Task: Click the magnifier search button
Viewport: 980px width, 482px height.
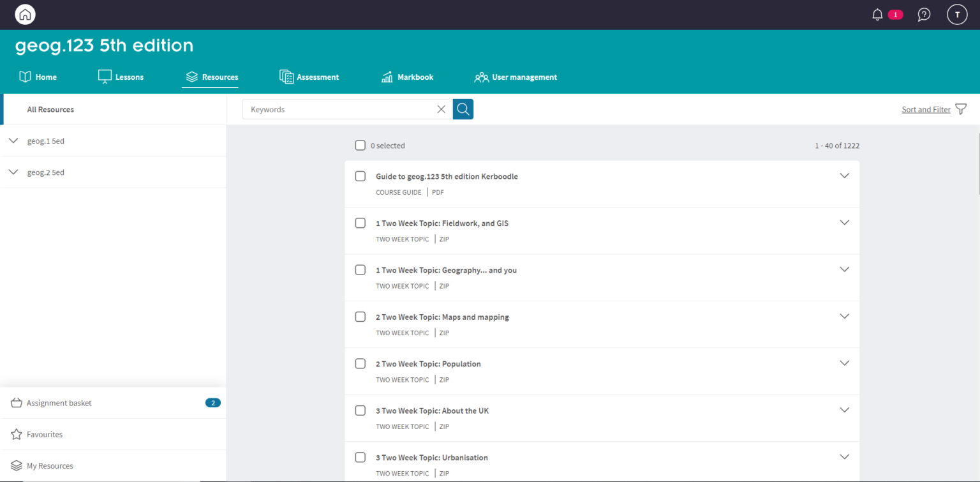Action: coord(463,109)
